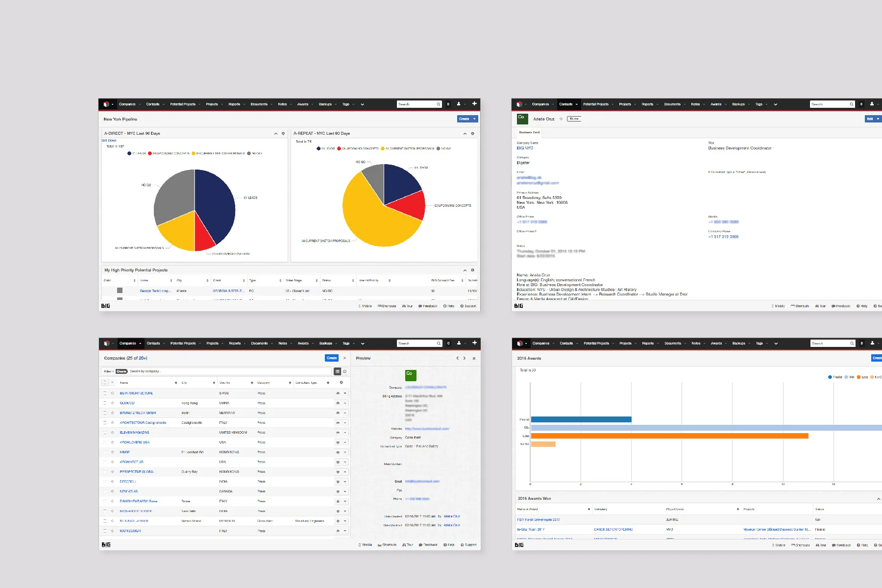The height and width of the screenshot is (588, 882).
Task: Click Mobile in Companies window footer
Action: [365, 545]
